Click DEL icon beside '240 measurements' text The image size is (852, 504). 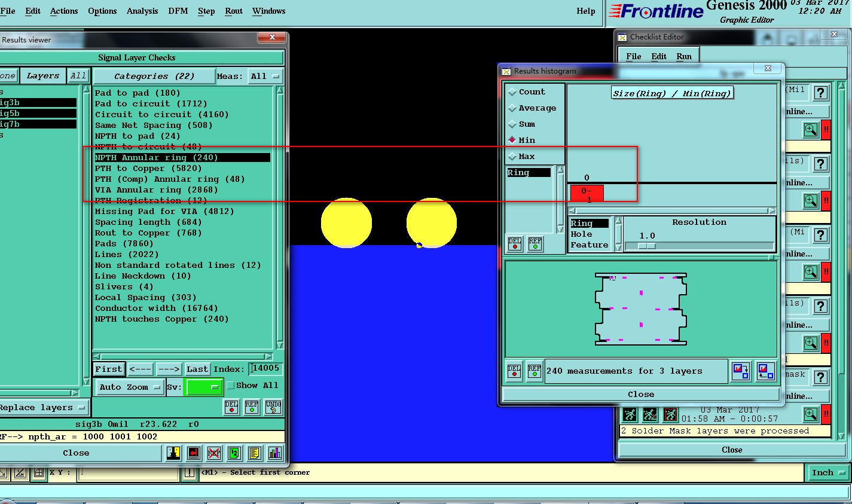coord(515,371)
